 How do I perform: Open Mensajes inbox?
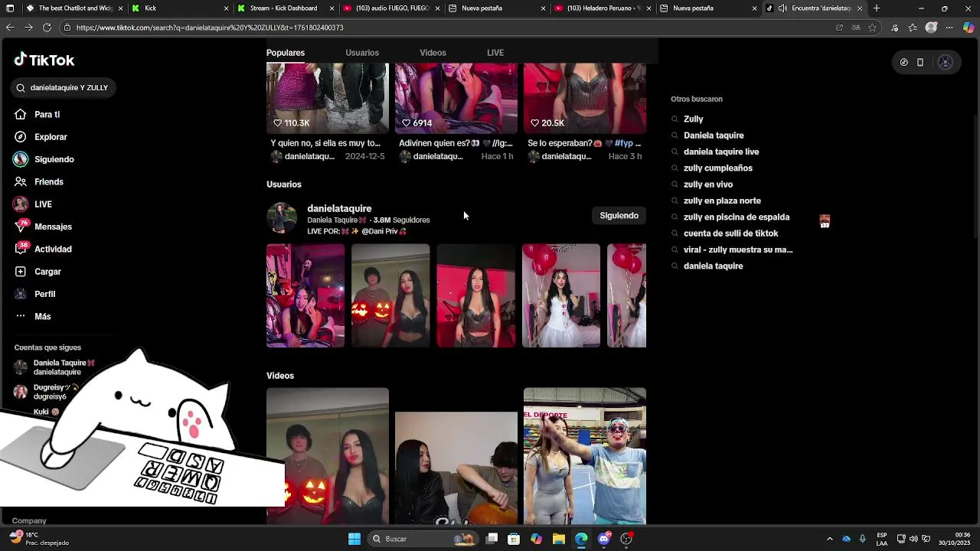pyautogui.click(x=53, y=227)
